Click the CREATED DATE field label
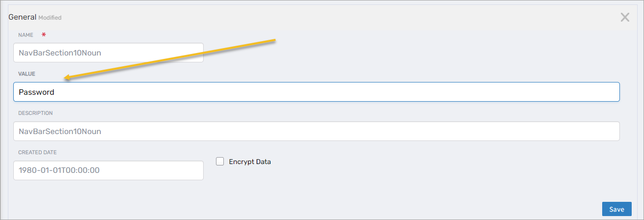The image size is (644, 220). point(37,152)
